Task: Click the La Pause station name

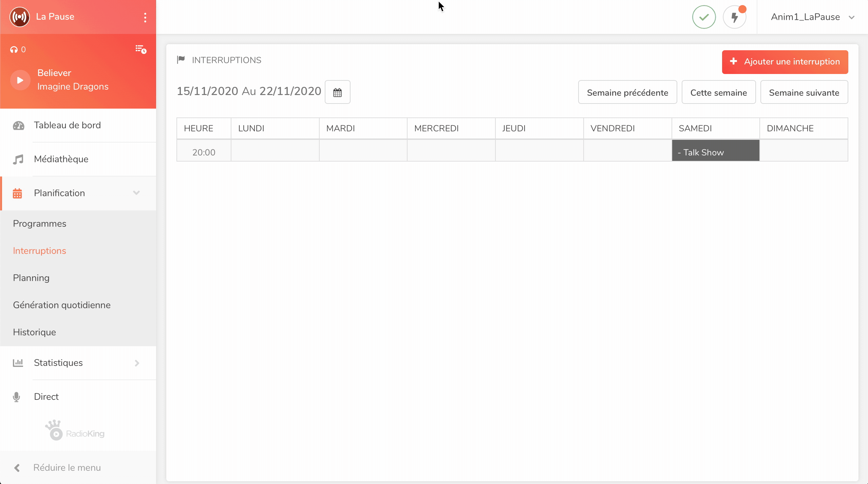Action: click(x=55, y=17)
